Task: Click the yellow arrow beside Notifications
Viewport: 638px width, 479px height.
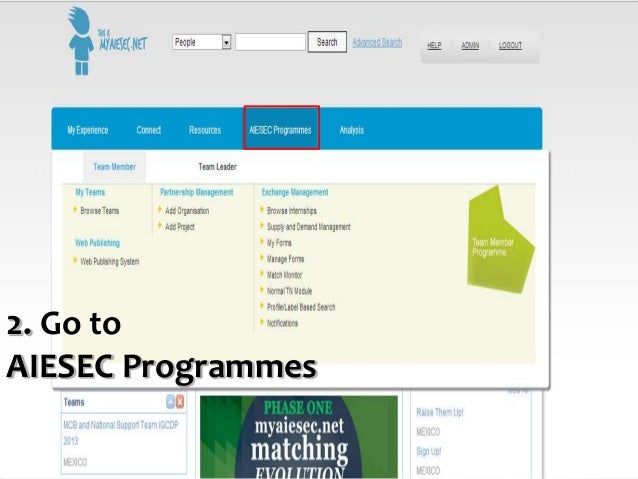Action: [x=262, y=322]
